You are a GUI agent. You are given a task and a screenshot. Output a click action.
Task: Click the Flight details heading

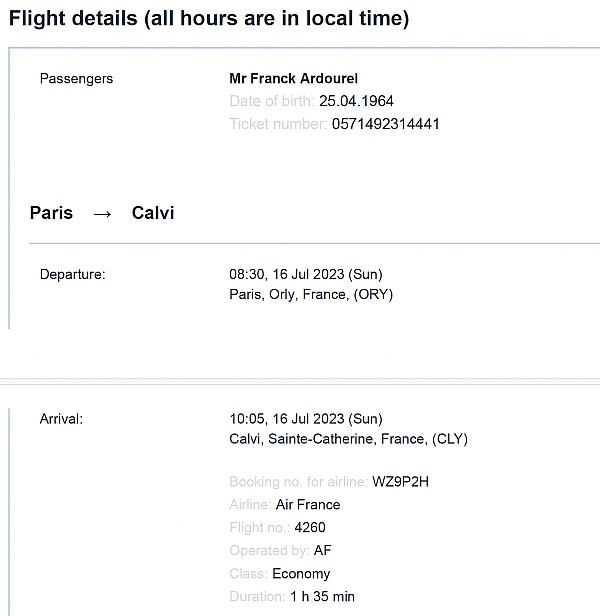click(x=209, y=18)
